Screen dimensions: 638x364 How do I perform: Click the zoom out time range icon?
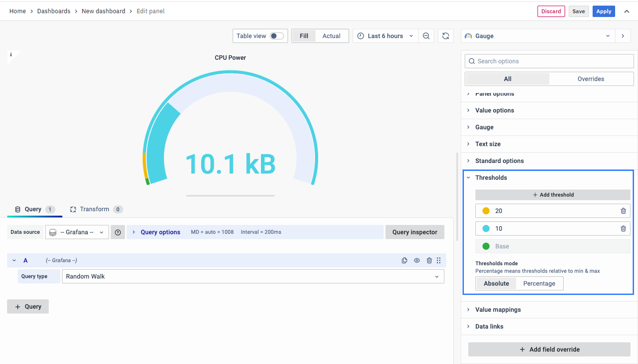coord(426,36)
